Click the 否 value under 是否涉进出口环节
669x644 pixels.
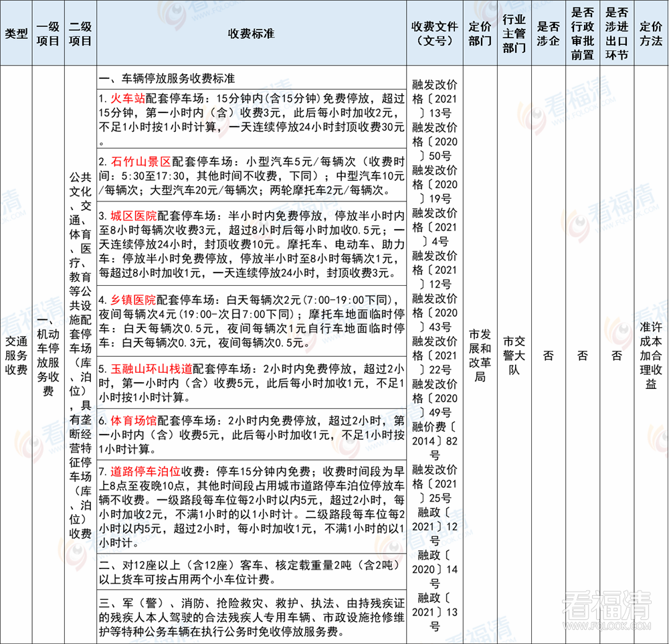(617, 355)
